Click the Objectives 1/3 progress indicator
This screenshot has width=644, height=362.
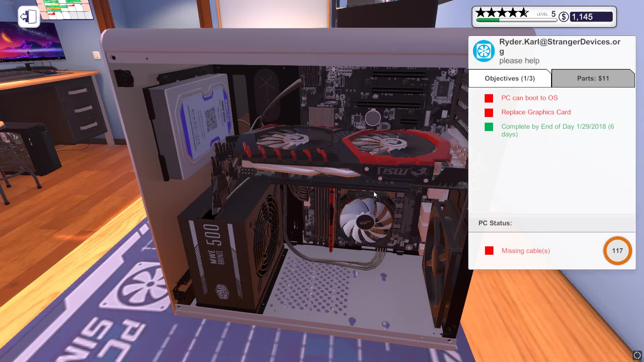[x=509, y=78]
